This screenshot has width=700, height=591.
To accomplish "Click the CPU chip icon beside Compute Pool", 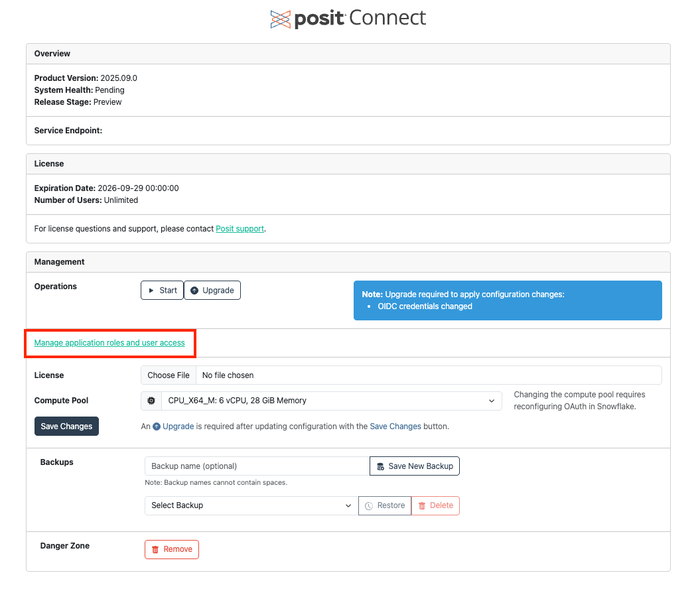I will [151, 401].
